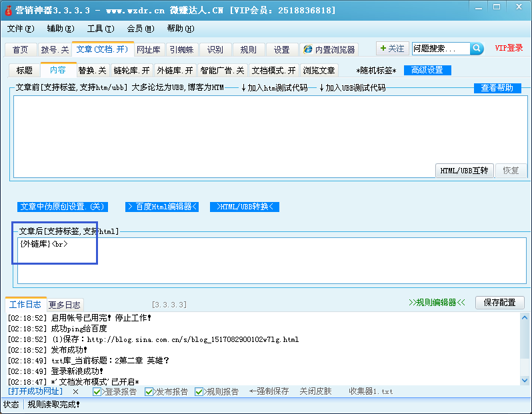Image resolution: width=532 pixels, height=414 pixels.
Task: Open the 工具 menu
Action: pyautogui.click(x=100, y=29)
